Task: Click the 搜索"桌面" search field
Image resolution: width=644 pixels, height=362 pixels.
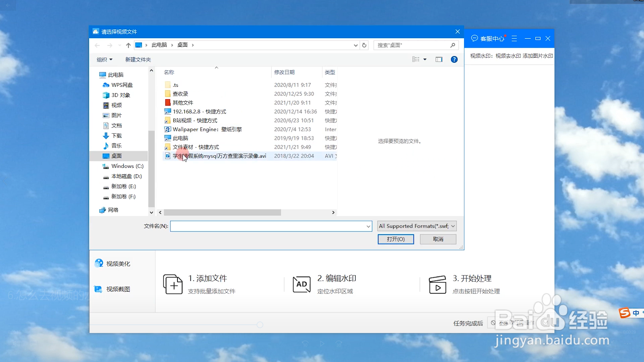Action: point(413,45)
